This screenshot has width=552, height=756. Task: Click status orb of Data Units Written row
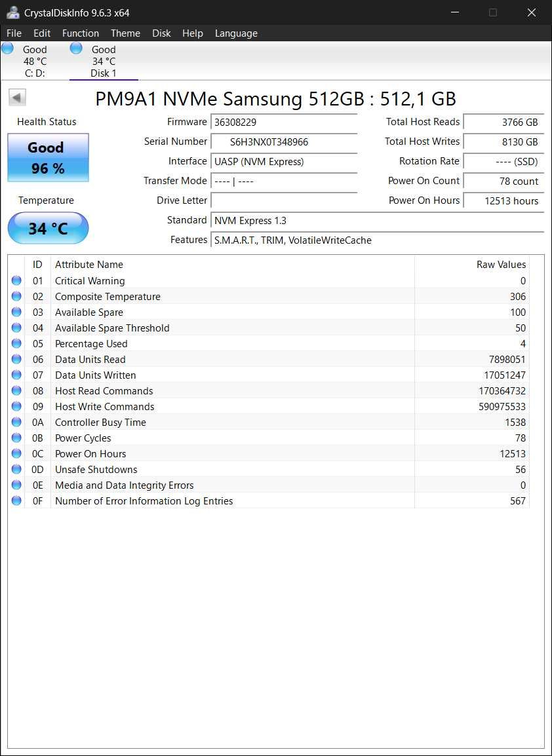(x=16, y=375)
